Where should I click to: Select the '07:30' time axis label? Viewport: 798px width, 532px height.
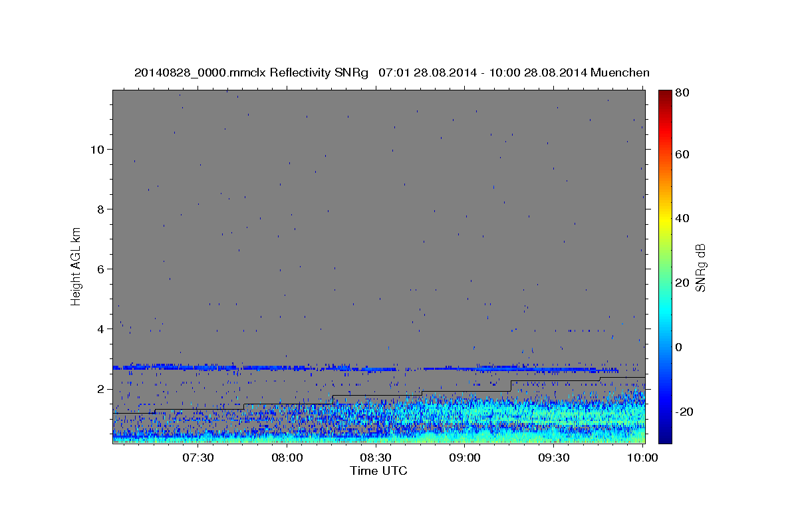pyautogui.click(x=198, y=458)
